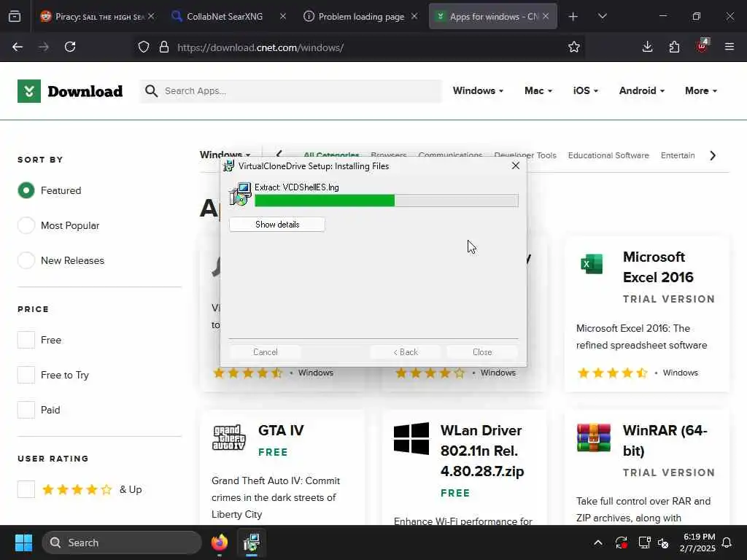This screenshot has width=747, height=560.
Task: Click the CNET Download green logo icon
Action: (x=29, y=91)
